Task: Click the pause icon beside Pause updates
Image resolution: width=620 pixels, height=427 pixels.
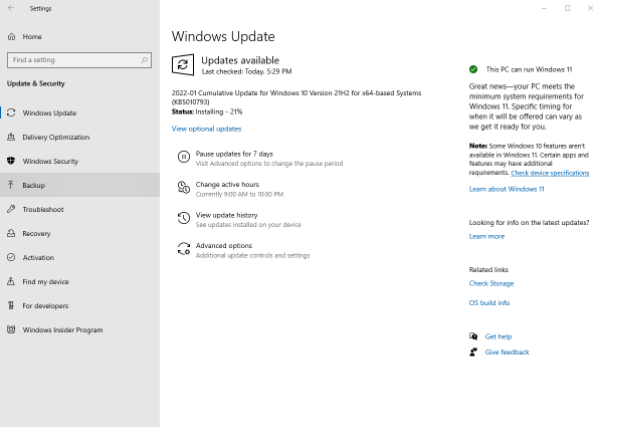Action: [x=183, y=157]
